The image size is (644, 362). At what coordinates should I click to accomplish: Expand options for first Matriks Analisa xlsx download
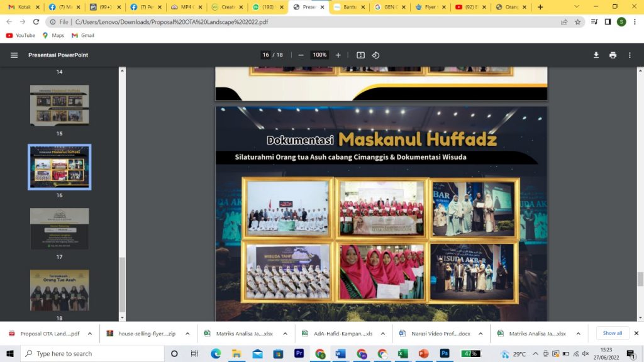pos(285,334)
